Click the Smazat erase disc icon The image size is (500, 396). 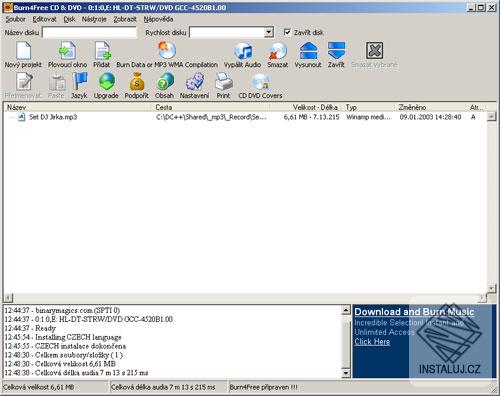pos(278,51)
